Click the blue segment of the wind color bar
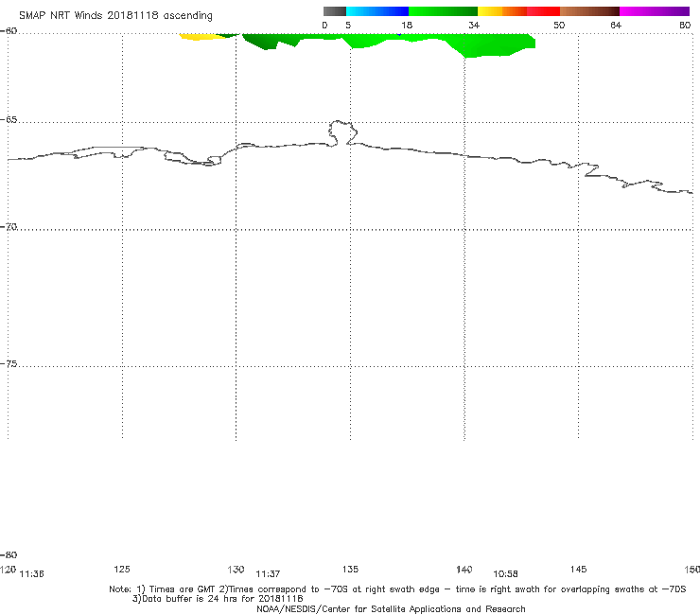This screenshot has height=615, width=700. click(x=377, y=11)
